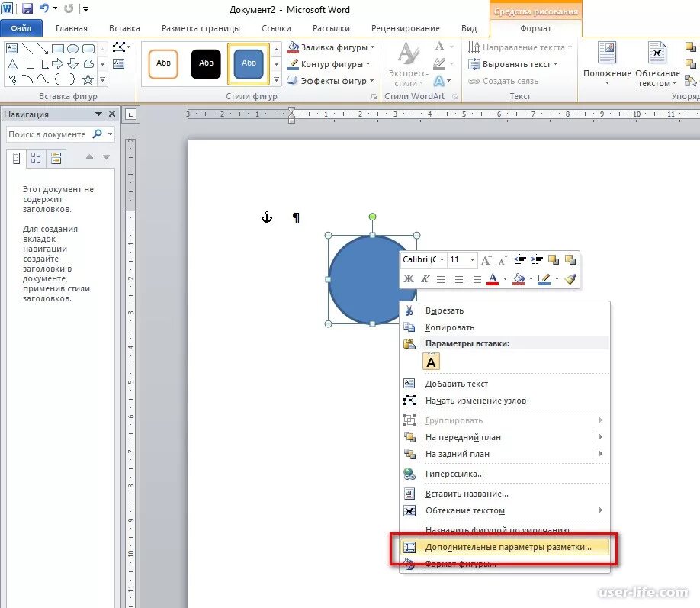Viewport: 700px width, 608px height.
Task: Expand the На передний план submenu arrow
Action: tap(600, 437)
